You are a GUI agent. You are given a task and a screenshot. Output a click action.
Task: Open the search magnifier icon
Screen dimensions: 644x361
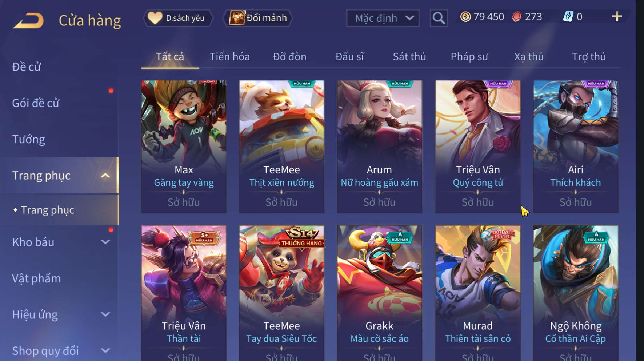(x=439, y=18)
